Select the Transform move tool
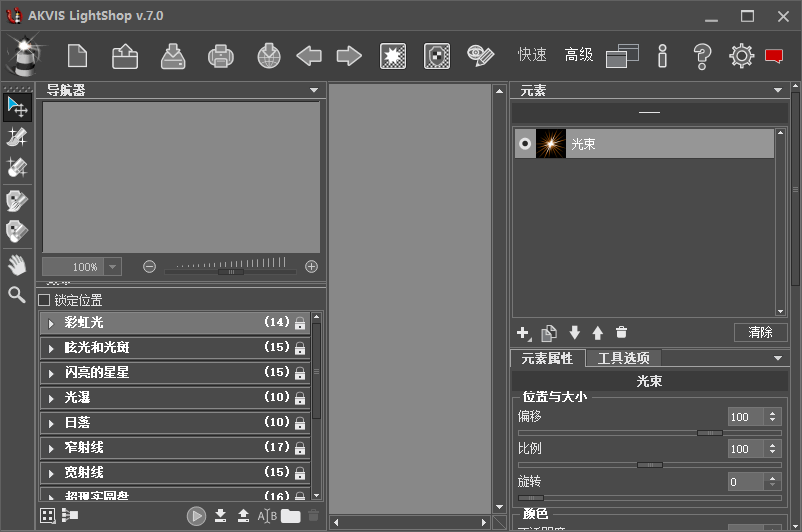This screenshot has width=802, height=532. click(17, 107)
